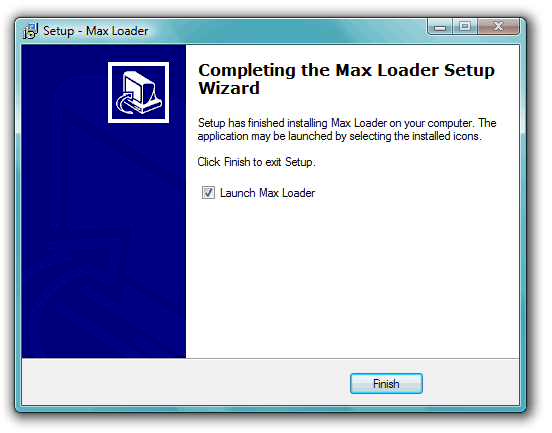Click the word 'Wizard' in the heading
This screenshot has height=433, width=552.
(229, 88)
